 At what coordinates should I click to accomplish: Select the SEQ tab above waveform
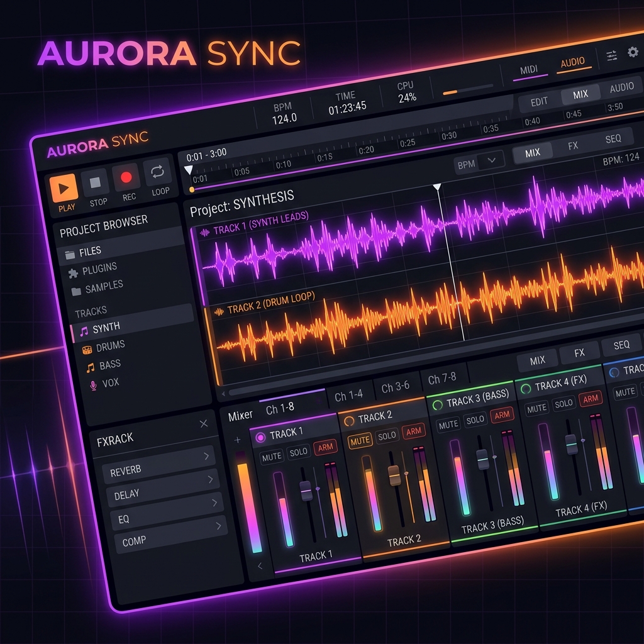click(x=613, y=139)
